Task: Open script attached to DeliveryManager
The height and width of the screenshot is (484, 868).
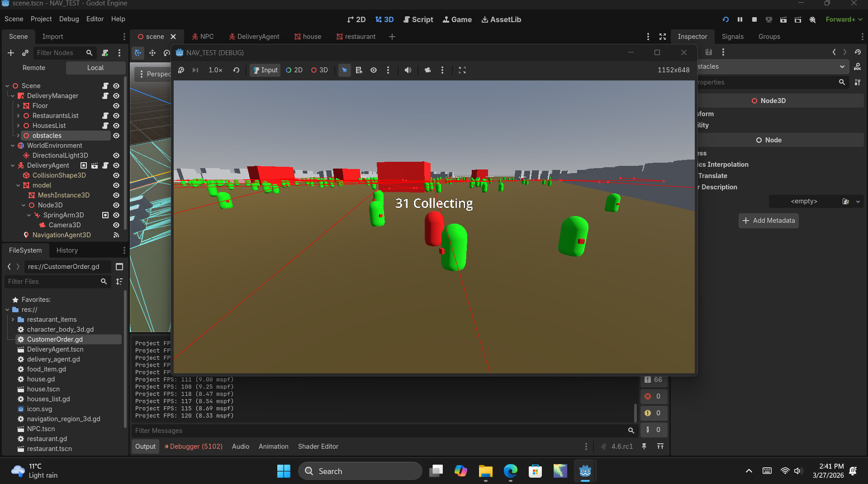Action: (x=105, y=96)
